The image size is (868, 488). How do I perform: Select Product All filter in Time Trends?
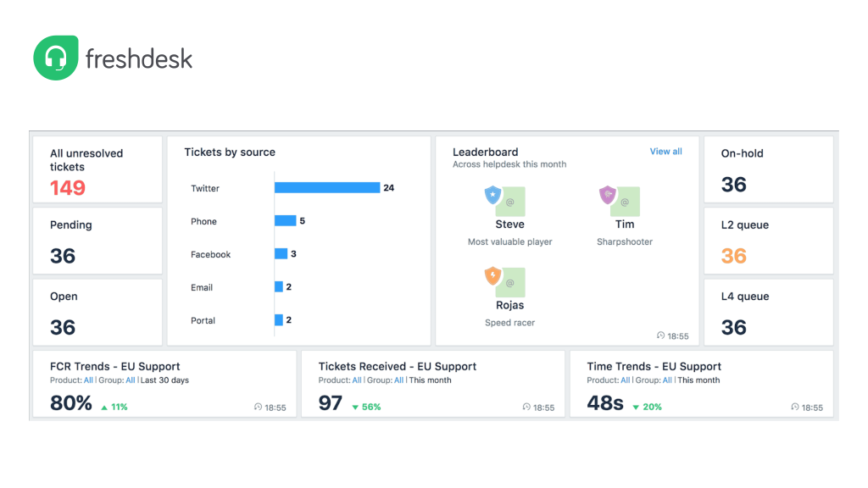coord(625,380)
